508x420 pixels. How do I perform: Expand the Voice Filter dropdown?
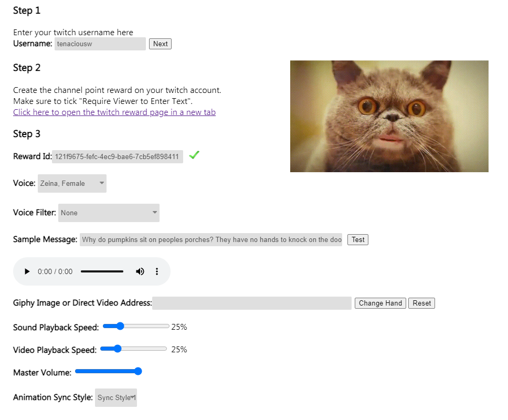[109, 213]
